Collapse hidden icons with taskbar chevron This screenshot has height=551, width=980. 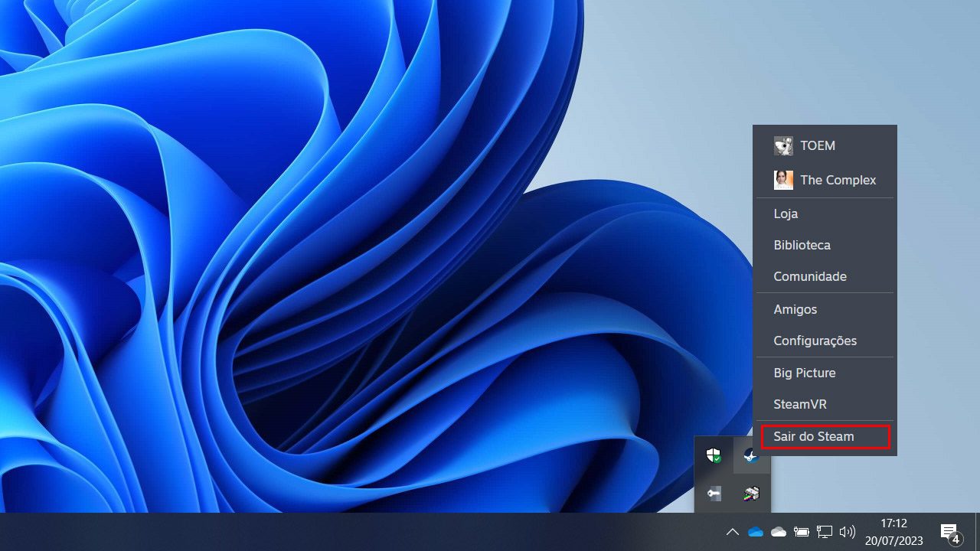tap(732, 532)
